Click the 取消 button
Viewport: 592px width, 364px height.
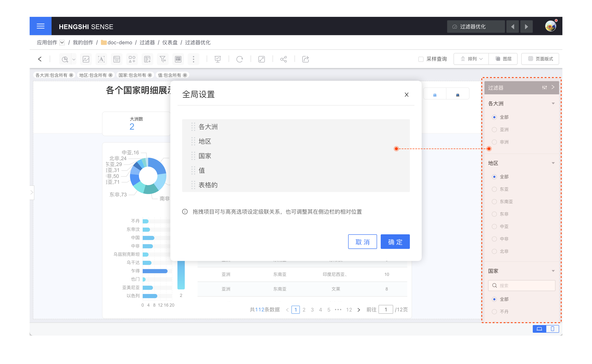362,242
